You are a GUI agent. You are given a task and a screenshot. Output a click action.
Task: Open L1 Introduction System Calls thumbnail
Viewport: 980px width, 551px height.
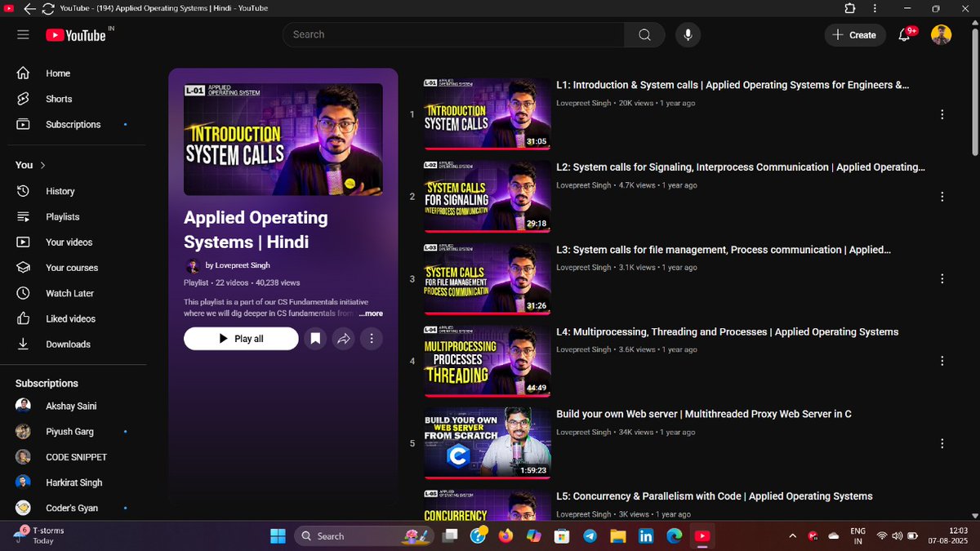[487, 114]
